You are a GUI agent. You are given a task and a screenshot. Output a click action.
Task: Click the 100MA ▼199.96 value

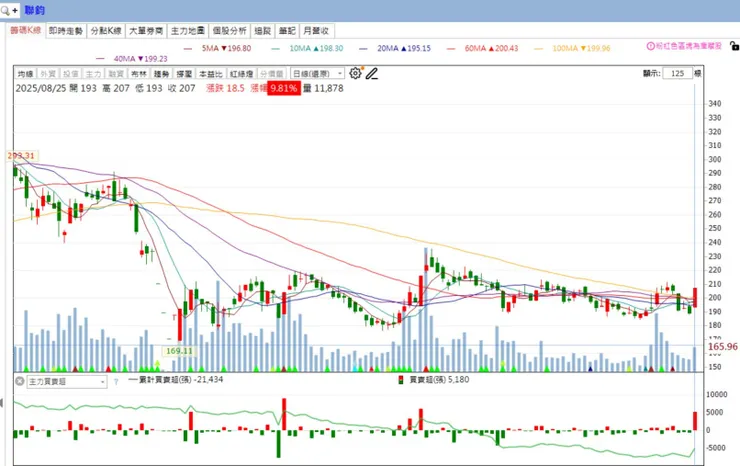581,48
